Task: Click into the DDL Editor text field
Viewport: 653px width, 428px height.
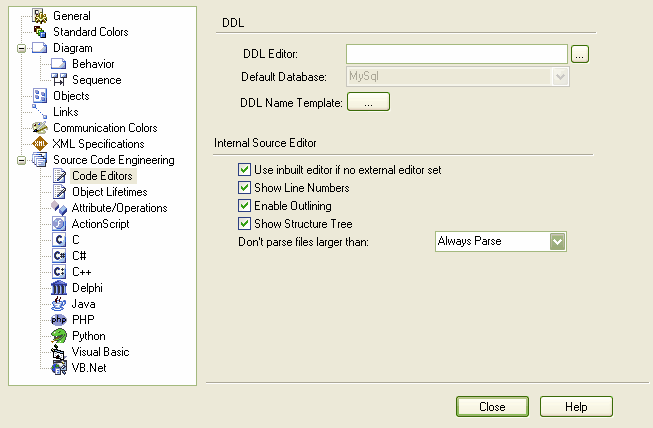Action: pos(457,54)
